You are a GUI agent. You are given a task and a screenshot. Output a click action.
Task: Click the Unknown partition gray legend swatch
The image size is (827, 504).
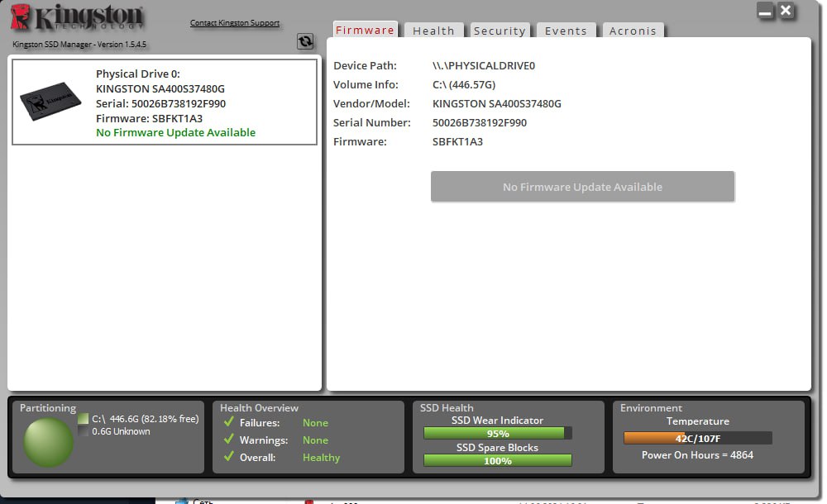pyautogui.click(x=83, y=431)
